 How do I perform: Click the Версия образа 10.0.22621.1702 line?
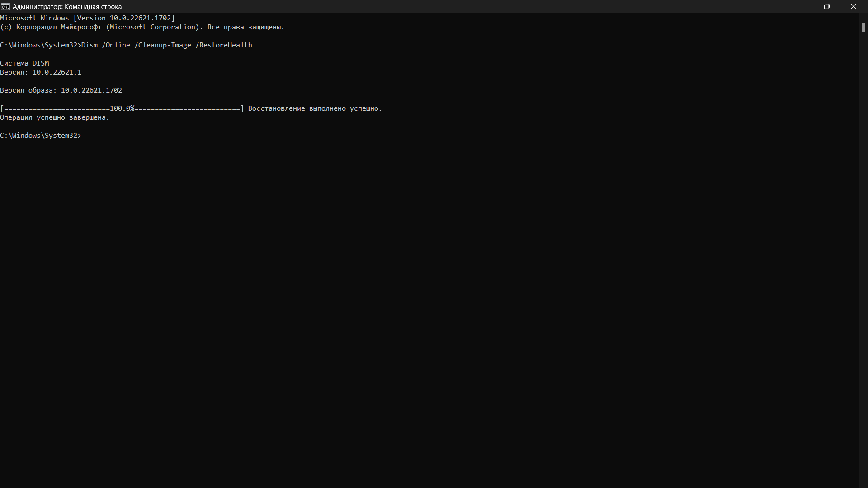(61, 90)
